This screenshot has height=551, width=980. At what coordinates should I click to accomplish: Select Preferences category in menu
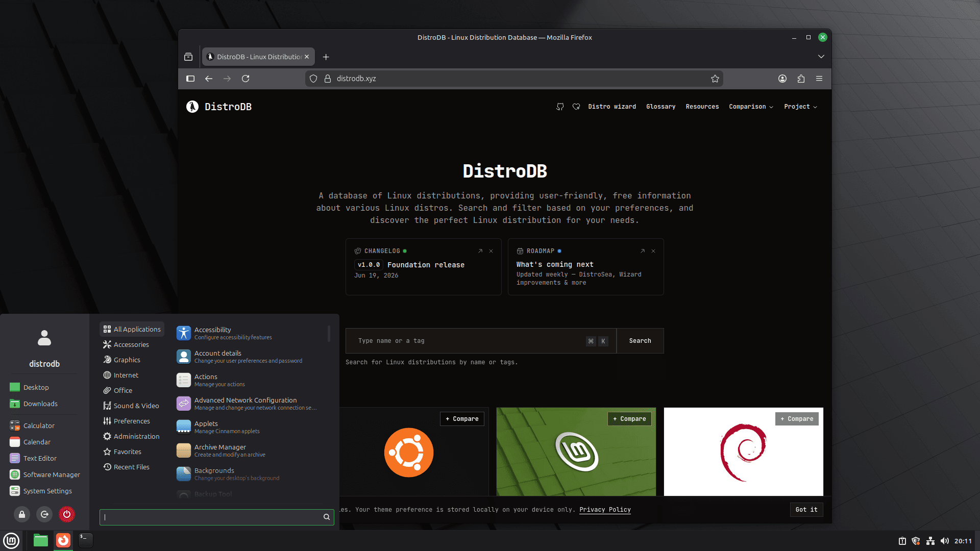click(x=132, y=421)
